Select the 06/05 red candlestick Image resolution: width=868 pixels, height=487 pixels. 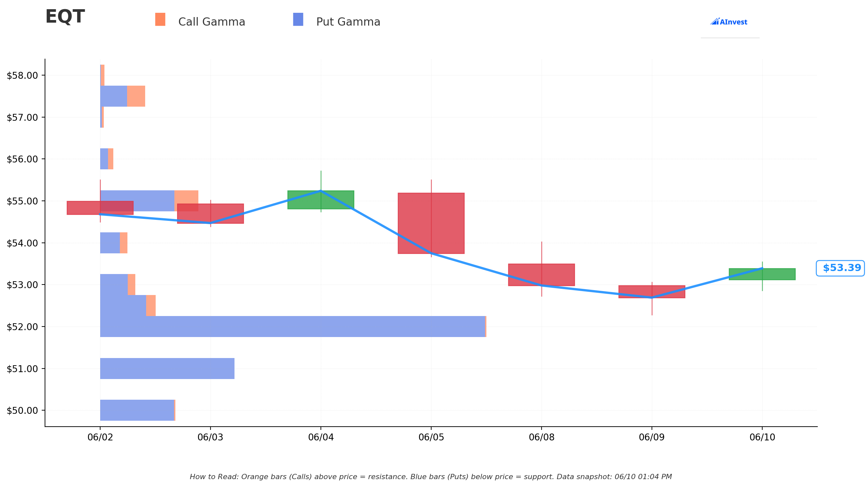pyautogui.click(x=431, y=223)
